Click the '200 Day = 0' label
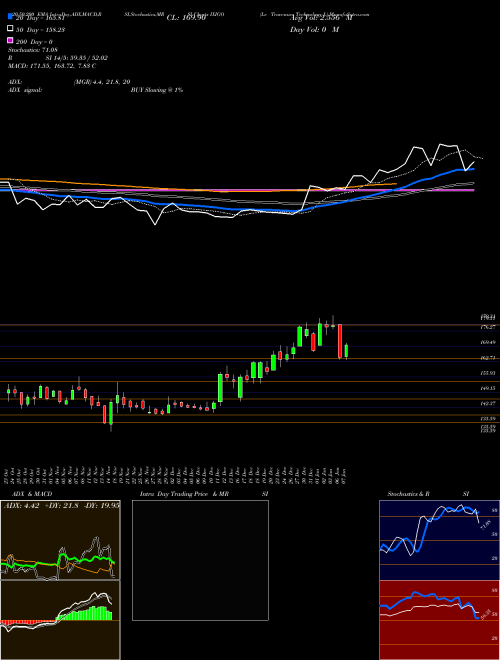This screenshot has width=500, height=660. click(x=34, y=42)
